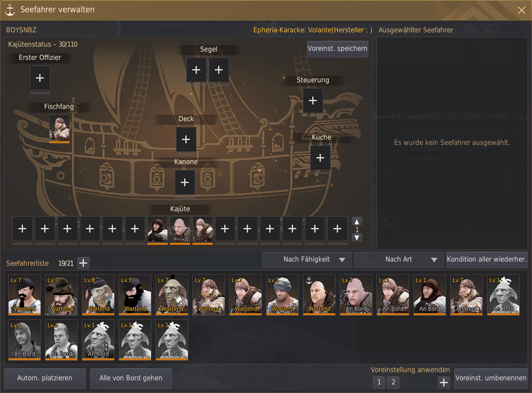Screen dimensions: 532x393
Task: Expand the Seefahrerliste capacity with plus button
Action: click(83, 263)
